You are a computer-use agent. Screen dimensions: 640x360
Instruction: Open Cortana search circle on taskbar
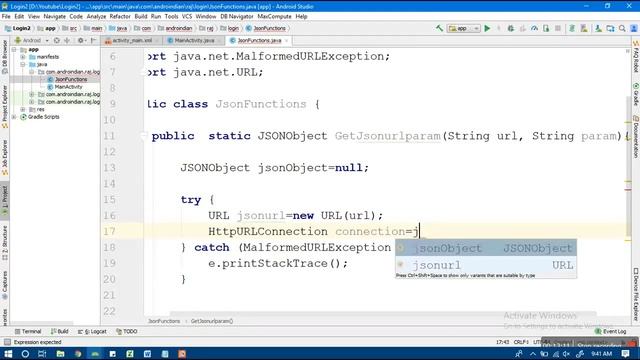point(25,354)
